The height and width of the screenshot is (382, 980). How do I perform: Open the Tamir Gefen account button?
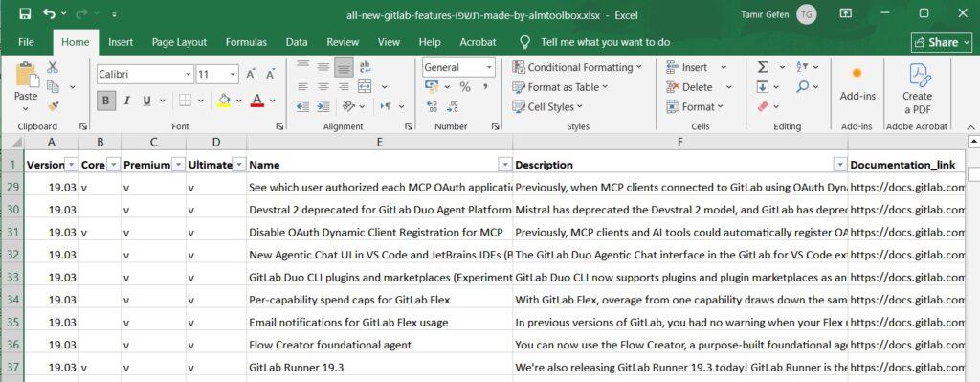(779, 13)
